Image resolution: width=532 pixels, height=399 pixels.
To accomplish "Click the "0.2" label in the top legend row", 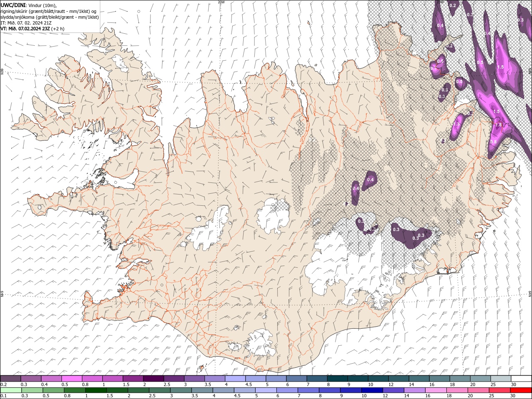I will (3, 384).
